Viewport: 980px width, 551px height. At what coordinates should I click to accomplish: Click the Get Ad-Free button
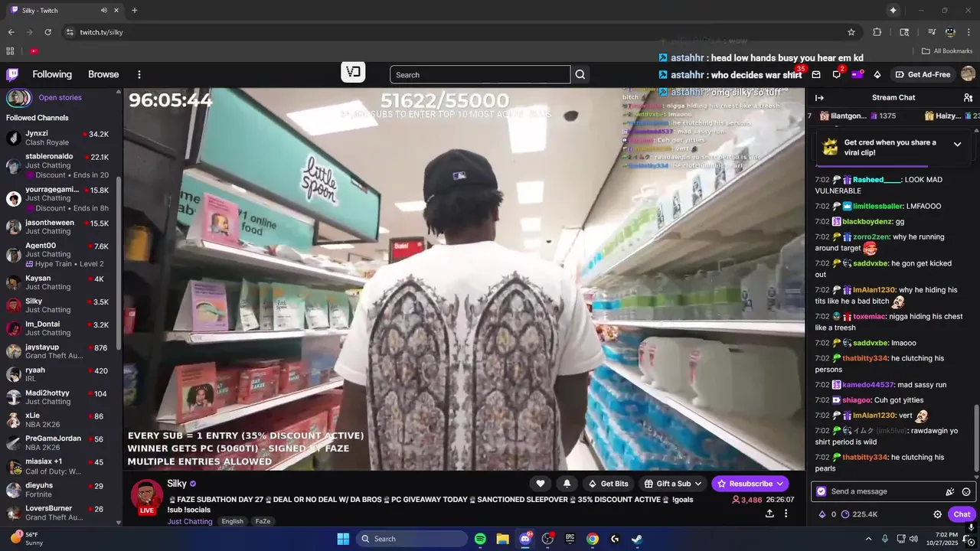(x=923, y=74)
